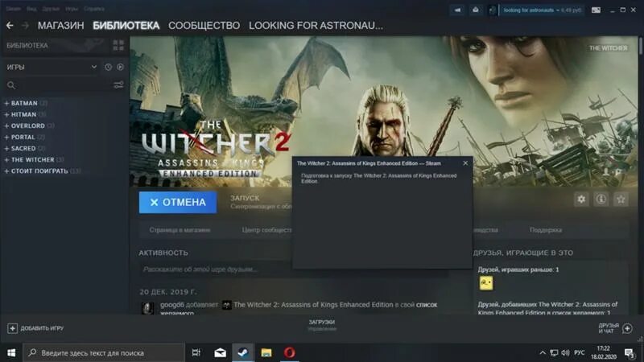644x362 pixels.
Task: Open game settings gear icon
Action: pos(581,200)
